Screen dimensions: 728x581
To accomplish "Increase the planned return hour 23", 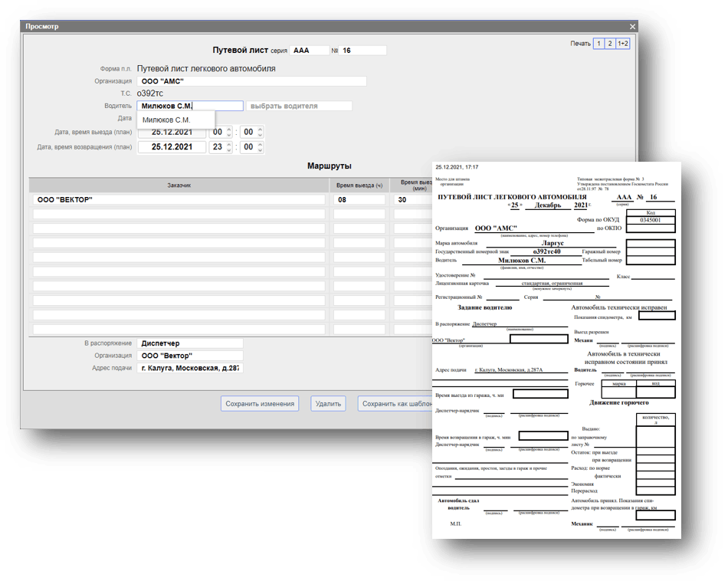I will (x=229, y=144).
